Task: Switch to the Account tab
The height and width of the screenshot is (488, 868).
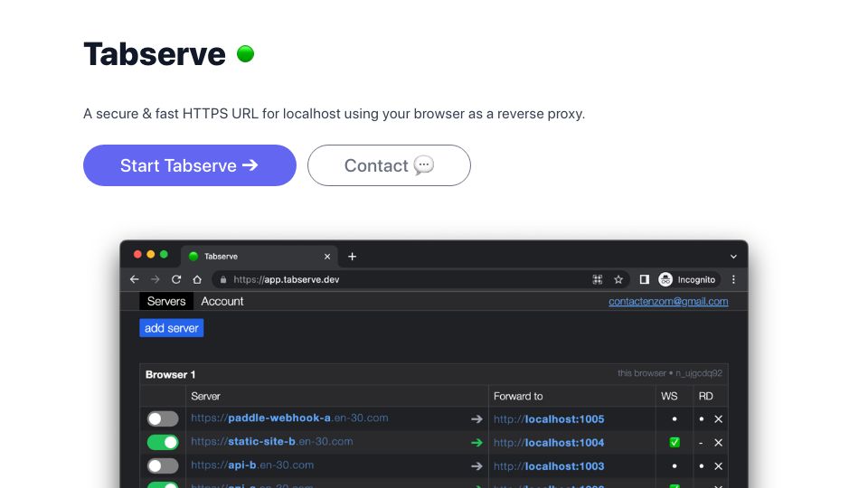Action: coord(222,301)
